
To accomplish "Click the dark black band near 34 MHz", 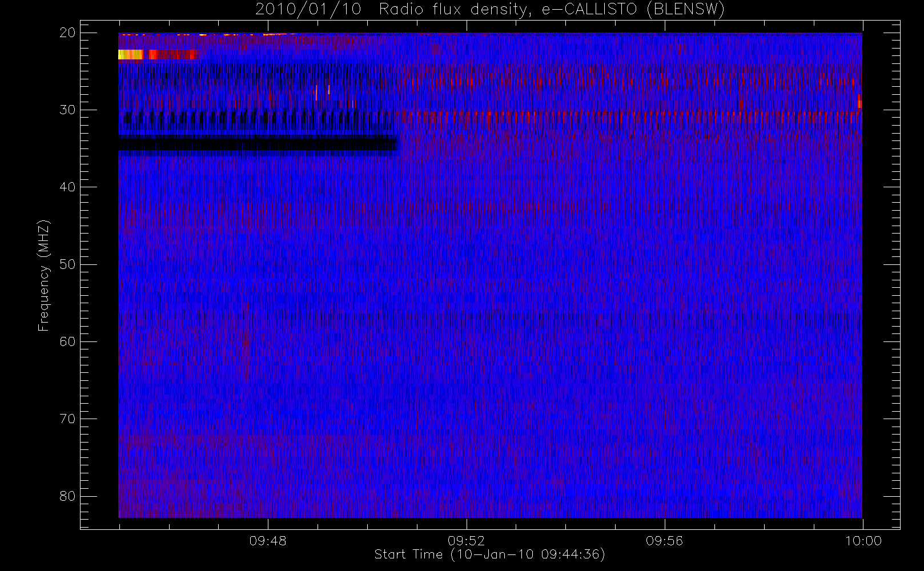I will coord(258,146).
